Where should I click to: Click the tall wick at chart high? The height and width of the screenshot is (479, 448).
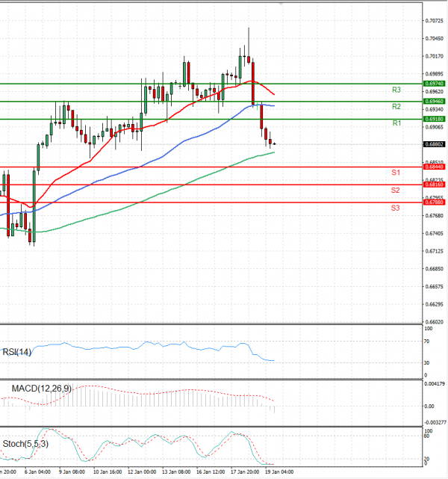click(x=249, y=41)
